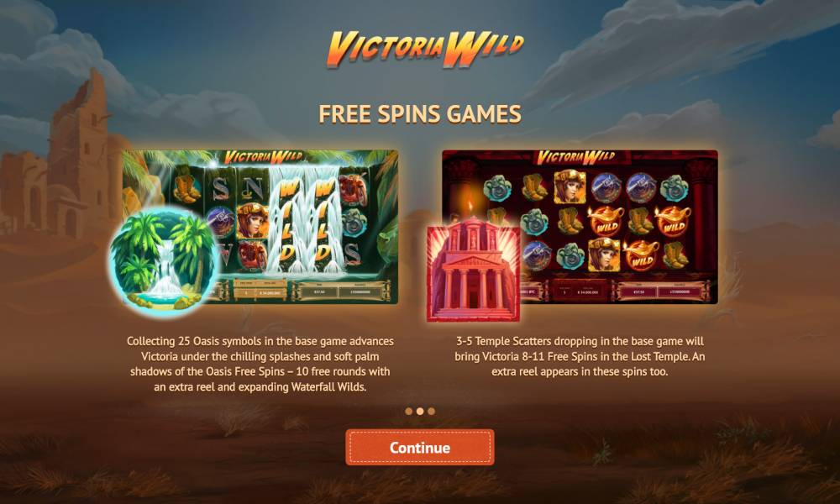Select the highlighted middle pagination dot
Image resolution: width=840 pixels, height=504 pixels.
click(x=420, y=412)
